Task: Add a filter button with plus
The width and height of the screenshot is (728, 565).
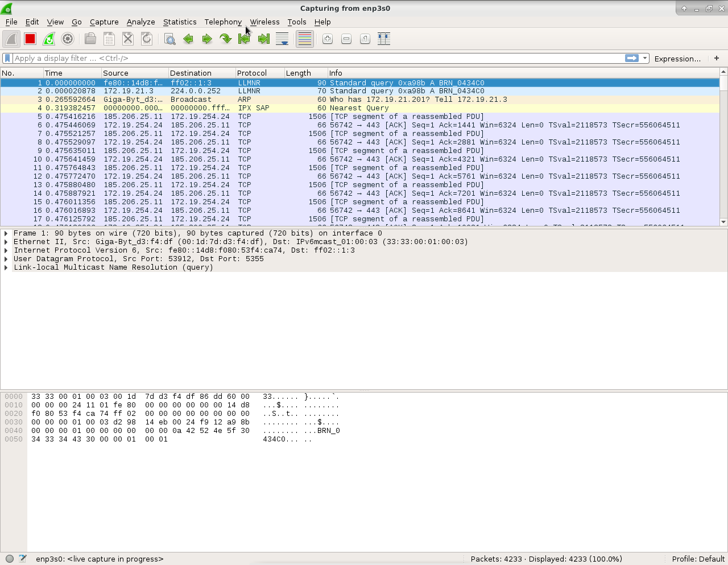Action: point(717,58)
